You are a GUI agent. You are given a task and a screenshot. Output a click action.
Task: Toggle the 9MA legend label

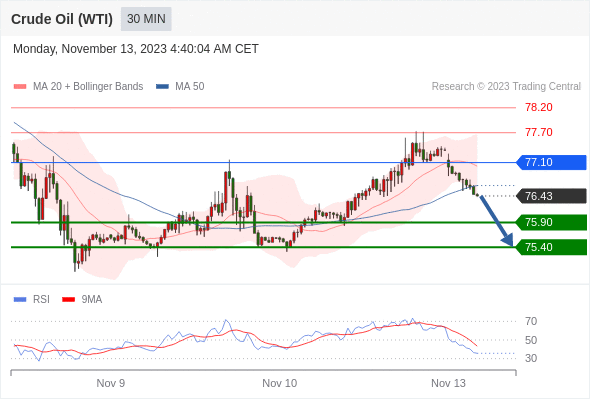tap(91, 300)
